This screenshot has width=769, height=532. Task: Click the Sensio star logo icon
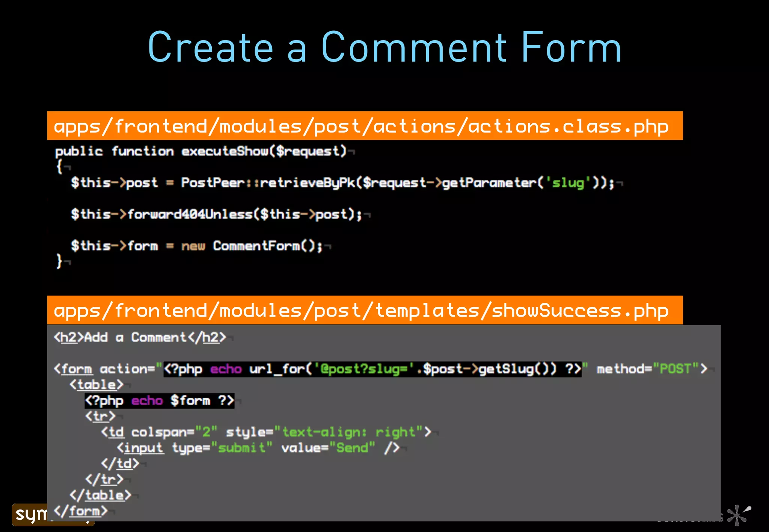739,515
